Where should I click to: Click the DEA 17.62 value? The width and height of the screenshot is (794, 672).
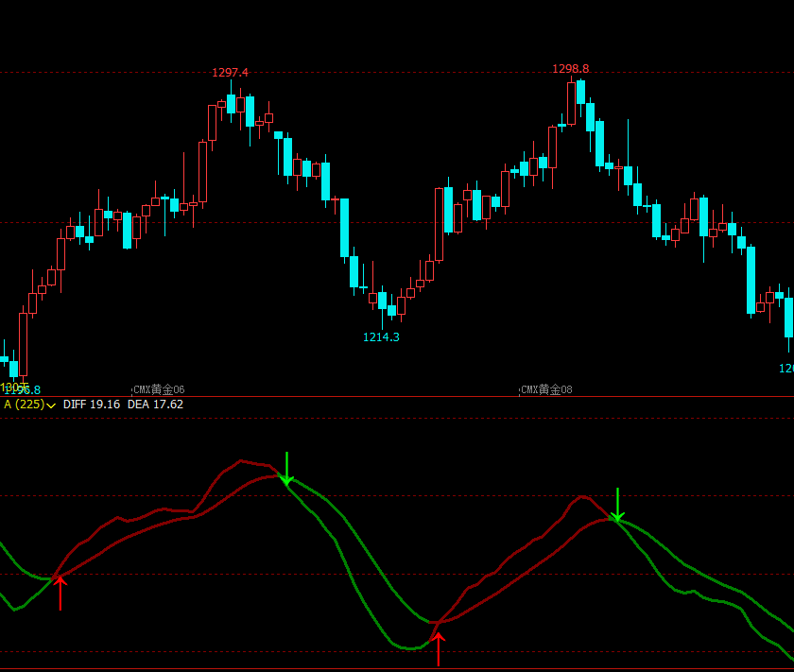[x=155, y=405]
